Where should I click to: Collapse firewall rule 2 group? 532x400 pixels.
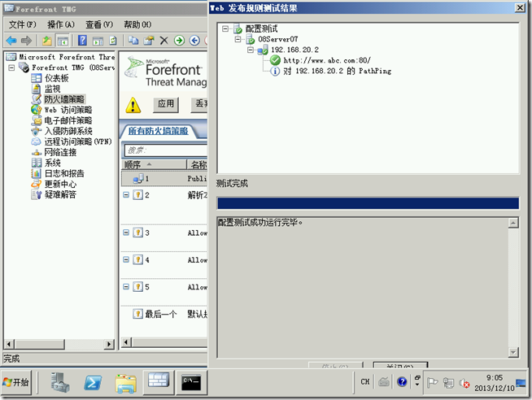(126, 195)
